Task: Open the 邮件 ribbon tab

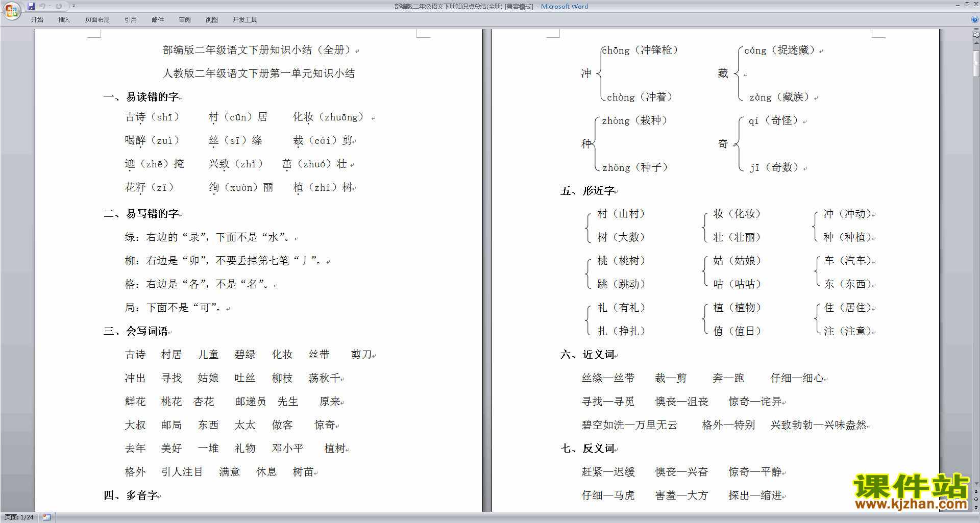Action: (x=158, y=20)
